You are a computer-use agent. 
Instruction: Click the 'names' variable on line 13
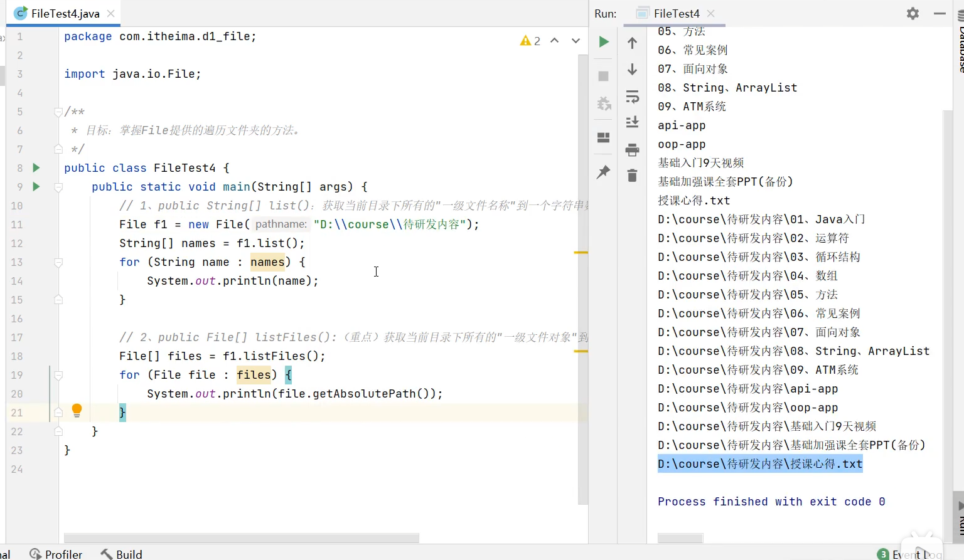point(267,262)
